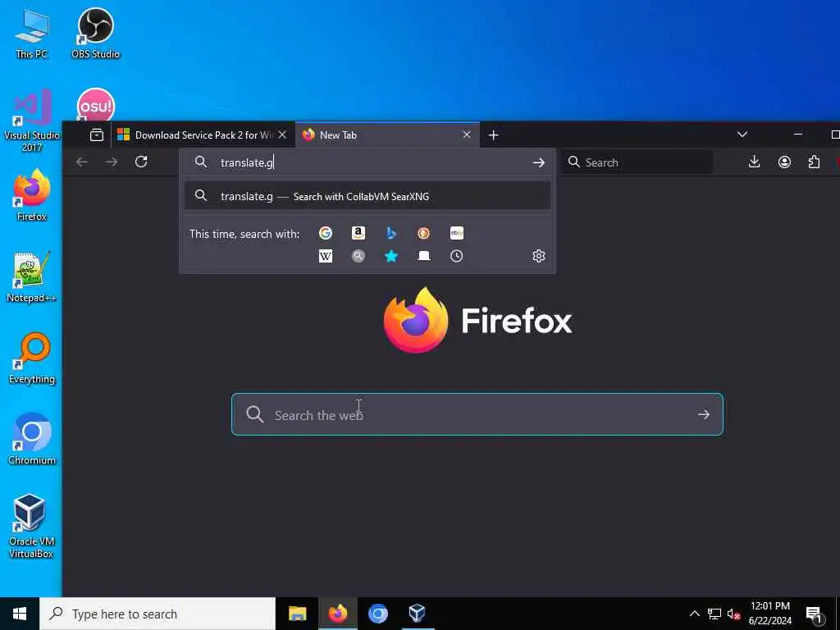
Task: Reload the current page
Action: click(141, 162)
